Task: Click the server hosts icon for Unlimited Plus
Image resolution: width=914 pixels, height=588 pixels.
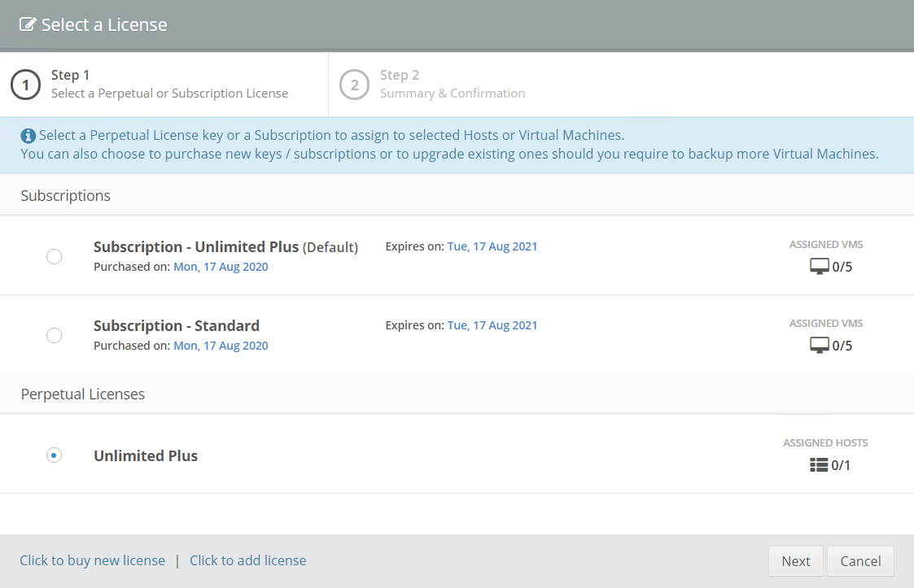Action: (818, 465)
